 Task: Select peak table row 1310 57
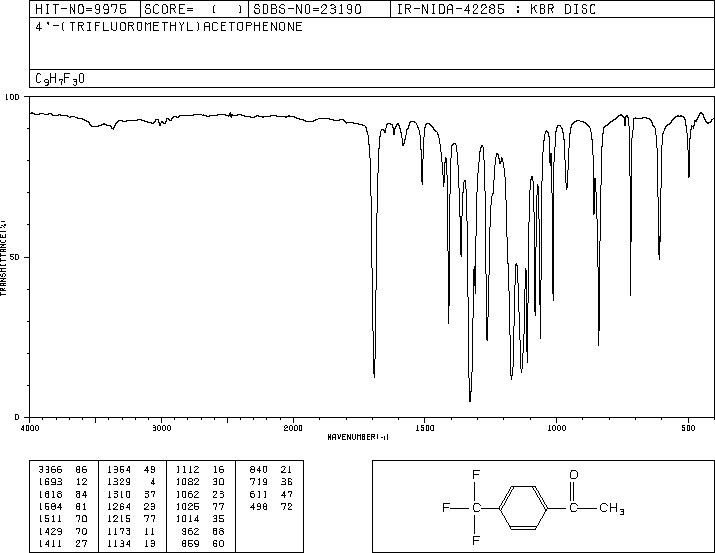click(132, 494)
